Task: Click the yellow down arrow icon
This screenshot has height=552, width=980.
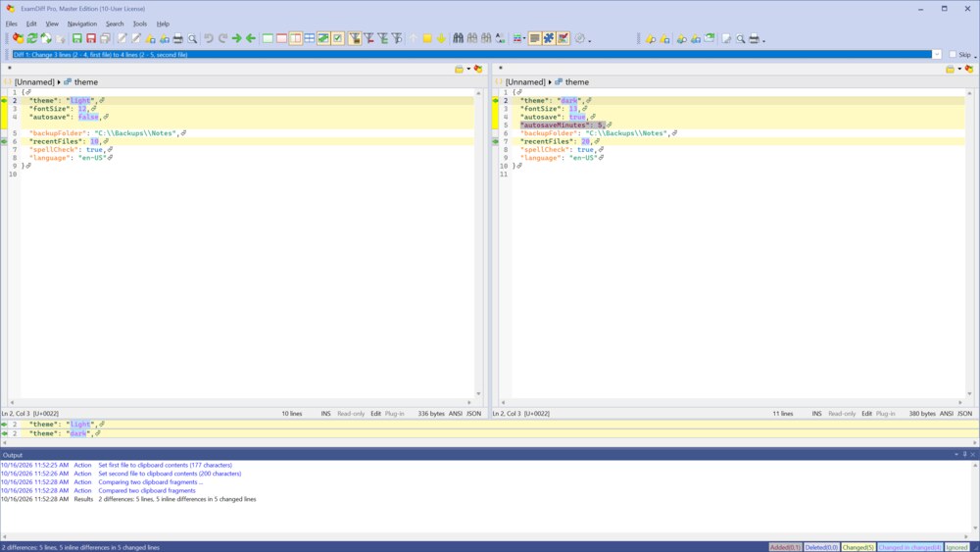Action: [441, 39]
